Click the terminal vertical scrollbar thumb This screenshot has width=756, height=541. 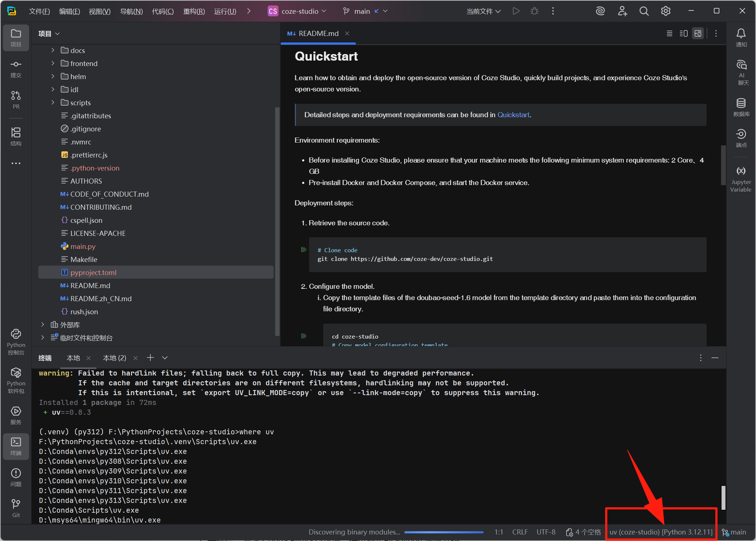click(x=723, y=497)
